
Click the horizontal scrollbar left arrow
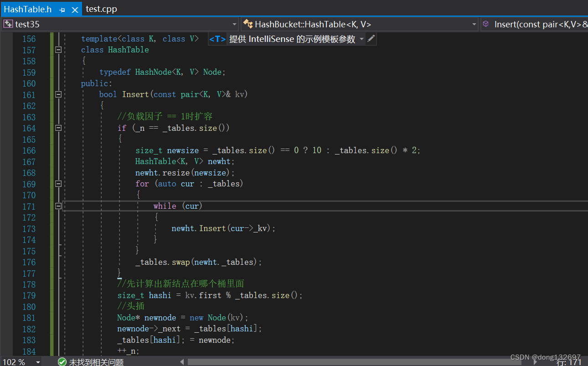point(182,362)
